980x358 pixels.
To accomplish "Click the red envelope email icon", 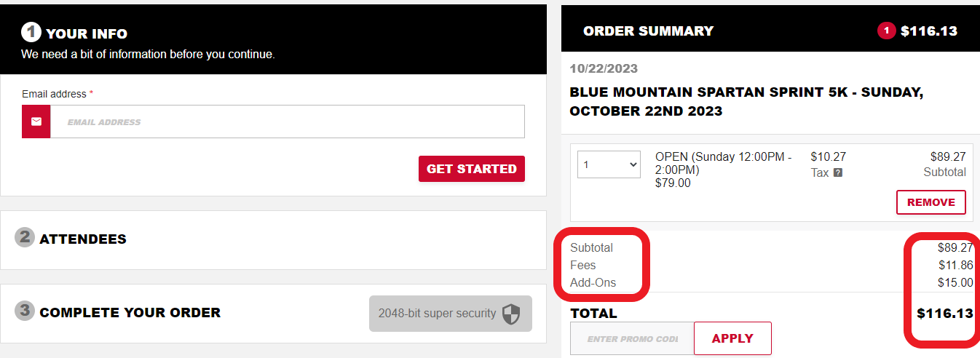I will [36, 122].
